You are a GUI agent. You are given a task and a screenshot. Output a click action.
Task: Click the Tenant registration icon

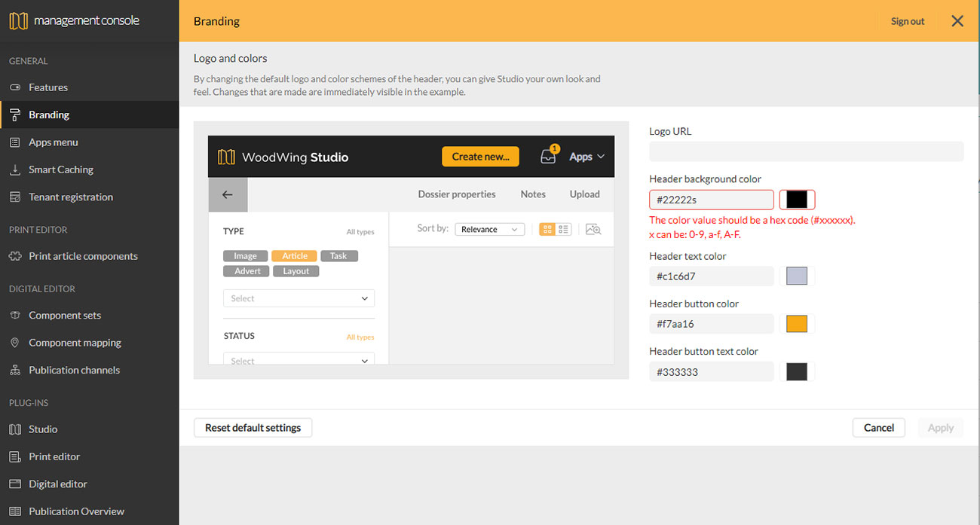pyautogui.click(x=15, y=197)
